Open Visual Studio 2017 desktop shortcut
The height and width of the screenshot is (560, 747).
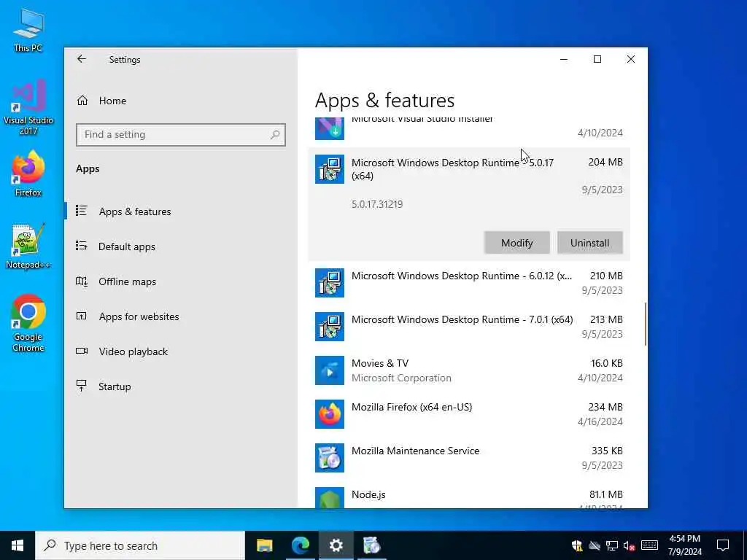(28, 108)
